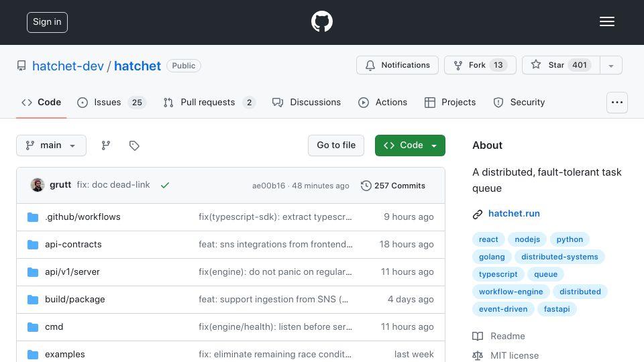This screenshot has height=362, width=644.
Task: Open commit fix: eliminate remaining race condit…
Action: coord(275,354)
